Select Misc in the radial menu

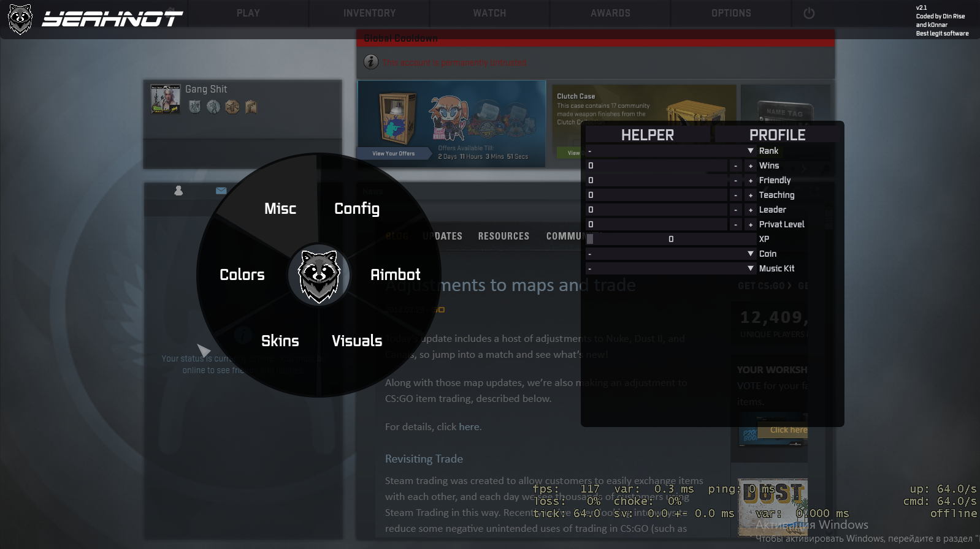pos(280,209)
